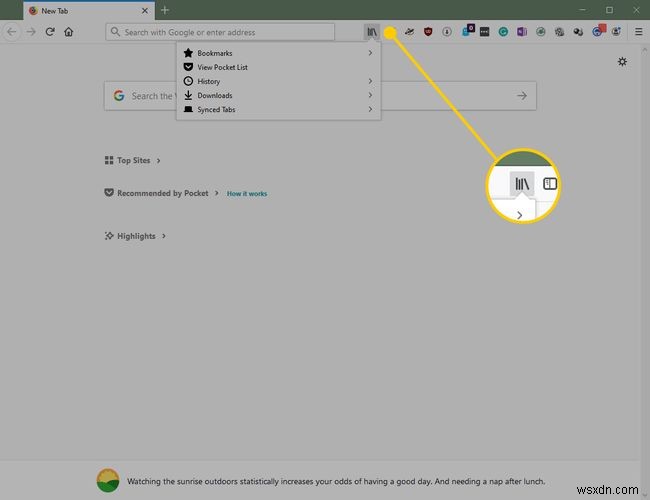Open new tab page settings gear
The height and width of the screenshot is (500, 650).
click(x=622, y=62)
